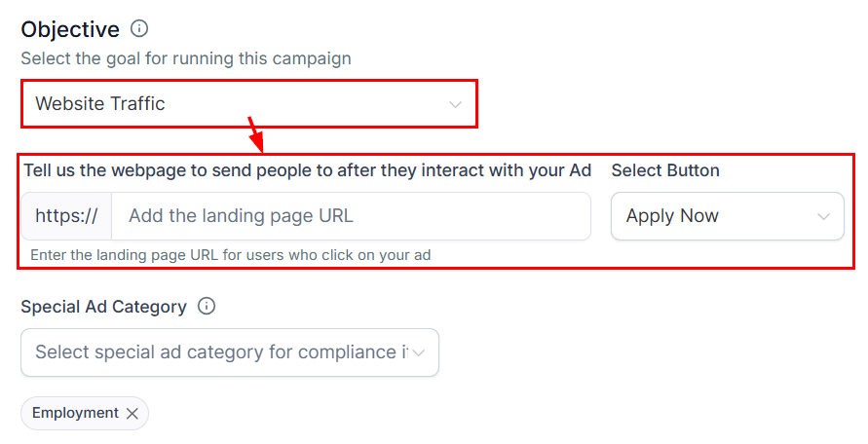
Task: Click the red arrow annotation
Action: [x=257, y=134]
